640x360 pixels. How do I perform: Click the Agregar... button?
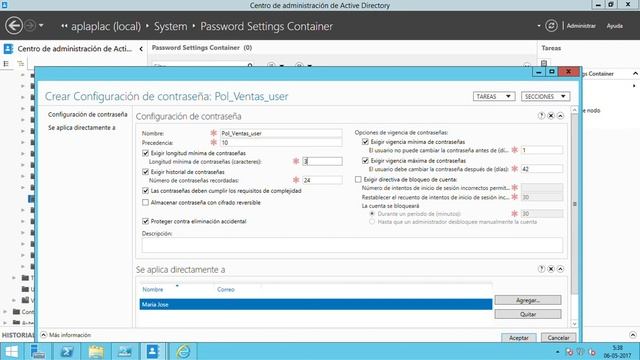[x=528, y=300]
